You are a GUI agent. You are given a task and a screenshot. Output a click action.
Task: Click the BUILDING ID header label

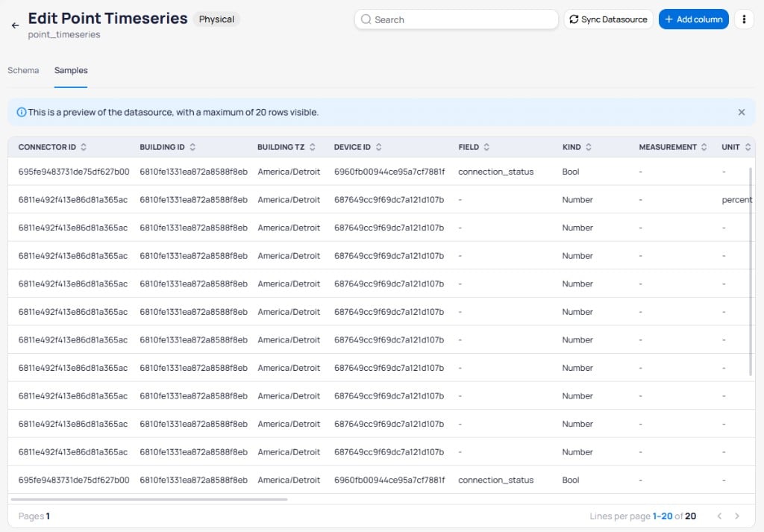coord(162,147)
